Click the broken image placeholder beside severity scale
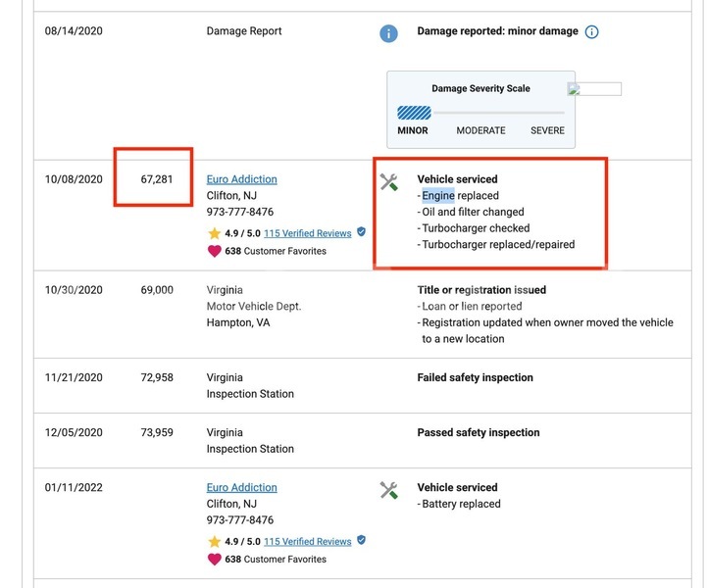The width and height of the screenshot is (707, 588). (x=594, y=89)
